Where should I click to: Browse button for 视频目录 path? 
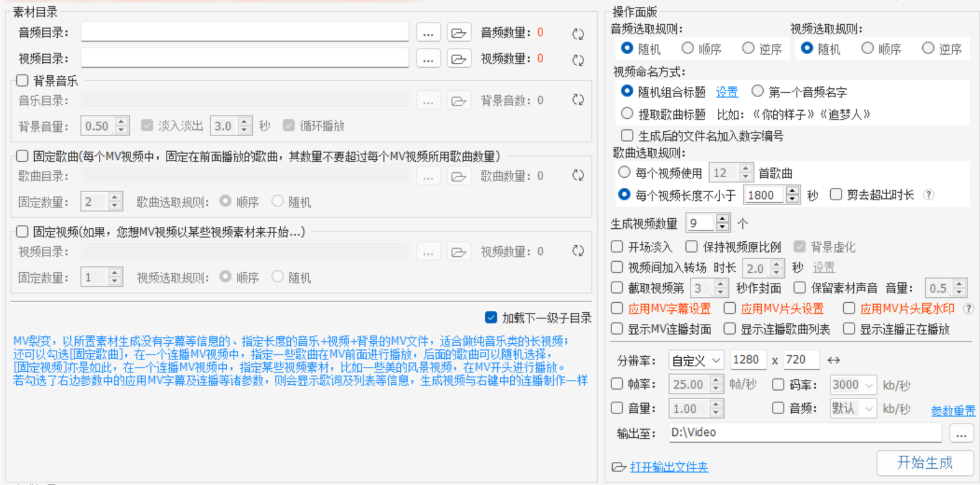coord(428,59)
